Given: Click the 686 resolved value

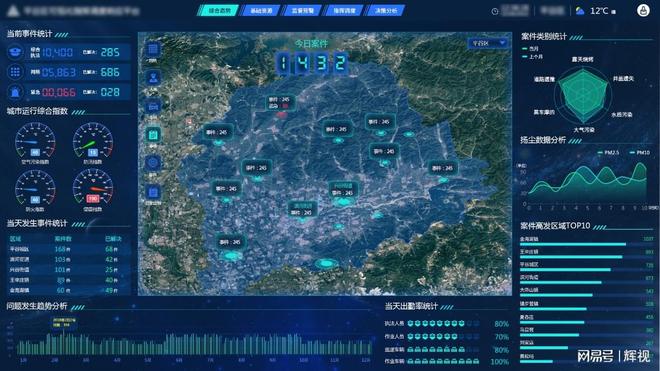Looking at the screenshot, I should point(110,72).
